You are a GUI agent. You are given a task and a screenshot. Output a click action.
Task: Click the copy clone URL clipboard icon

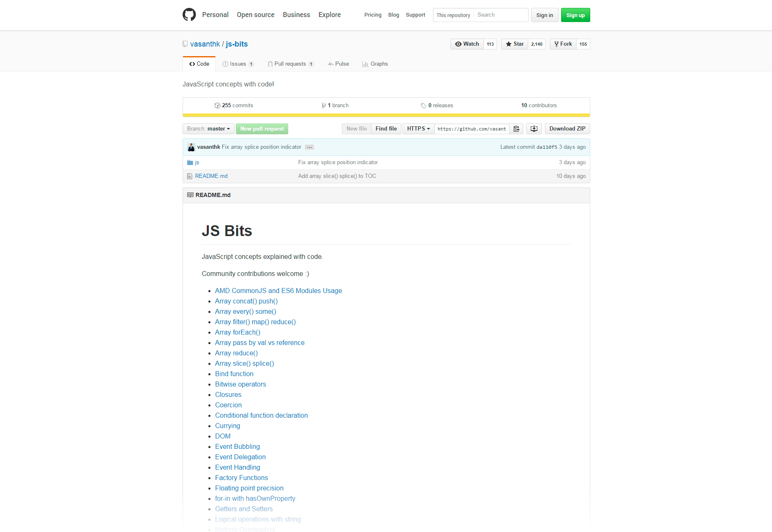516,129
